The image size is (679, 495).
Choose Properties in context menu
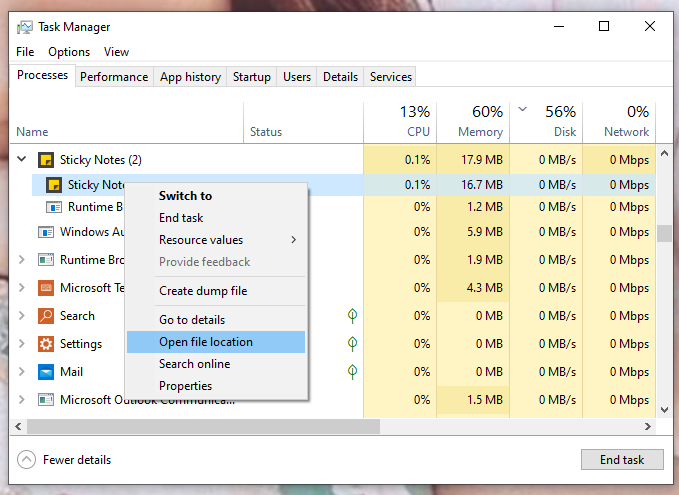click(216, 386)
